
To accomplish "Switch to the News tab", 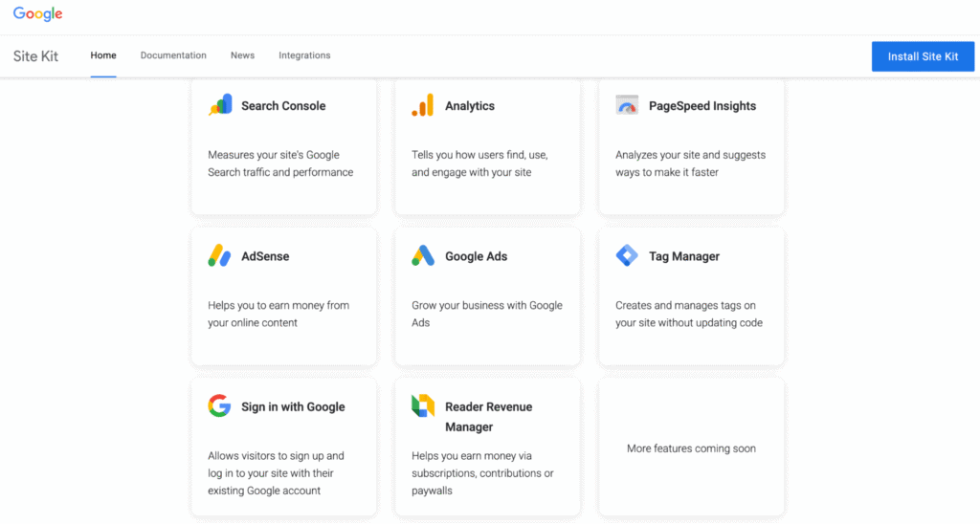I will (242, 55).
